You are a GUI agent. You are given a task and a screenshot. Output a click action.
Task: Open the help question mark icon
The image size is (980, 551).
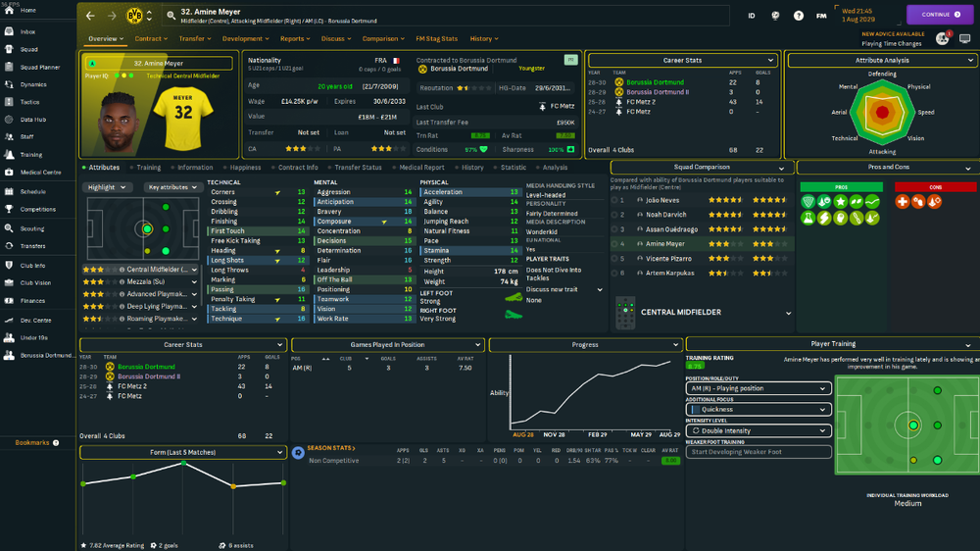click(x=798, y=16)
